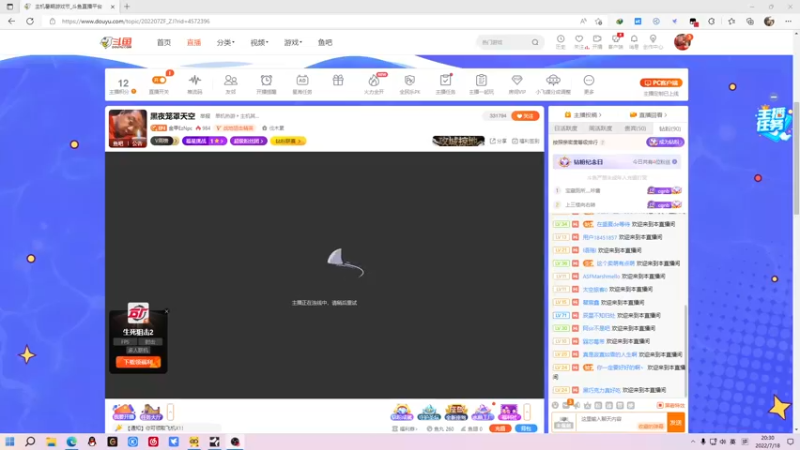Click the chat list scrollbar
Viewport: 800px width, 450px height.
(685, 351)
